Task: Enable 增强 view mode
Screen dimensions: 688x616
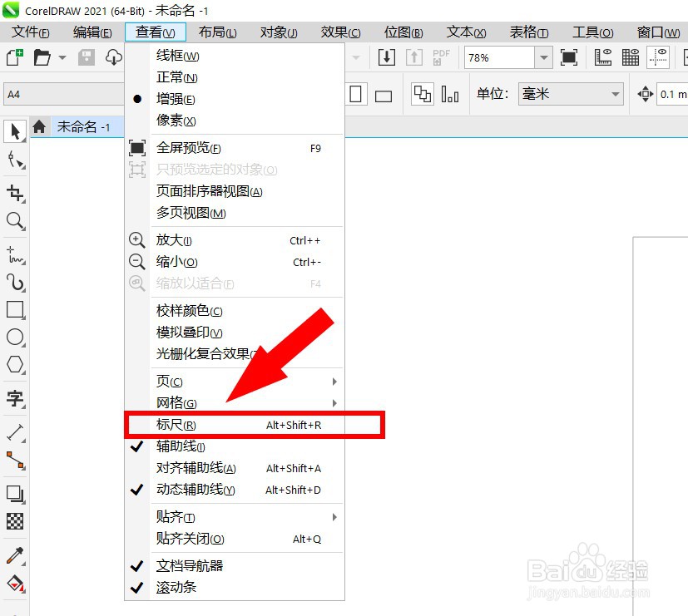Action: [x=175, y=98]
